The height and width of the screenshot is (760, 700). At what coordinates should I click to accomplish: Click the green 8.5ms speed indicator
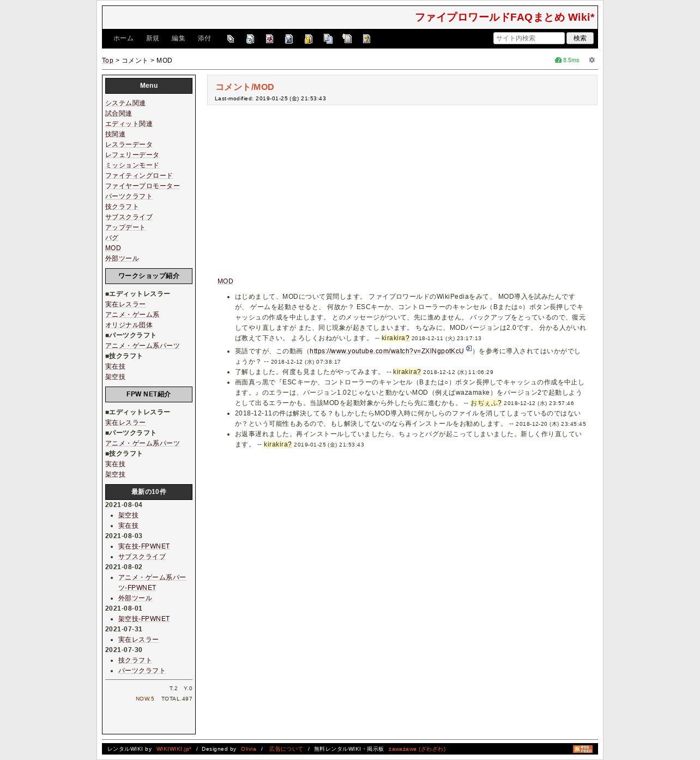click(x=567, y=60)
